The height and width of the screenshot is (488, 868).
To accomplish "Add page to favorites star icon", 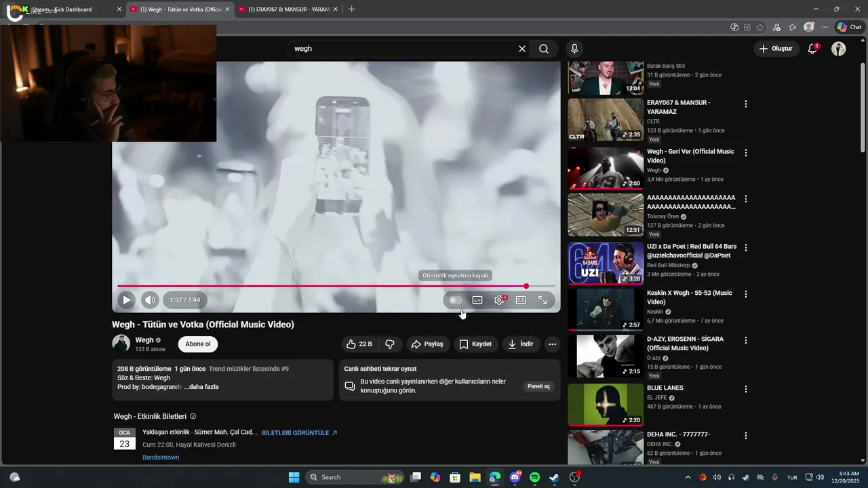I will (x=760, y=27).
